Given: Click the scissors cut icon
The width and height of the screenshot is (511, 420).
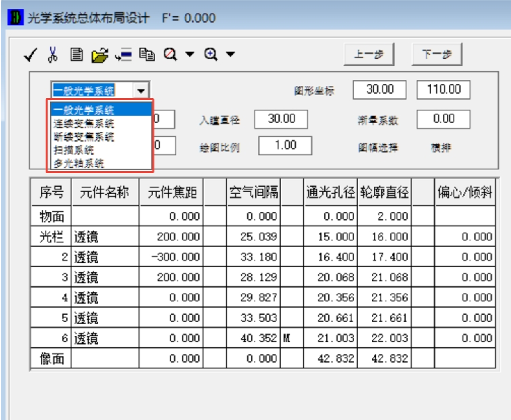Looking at the screenshot, I should pos(53,54).
